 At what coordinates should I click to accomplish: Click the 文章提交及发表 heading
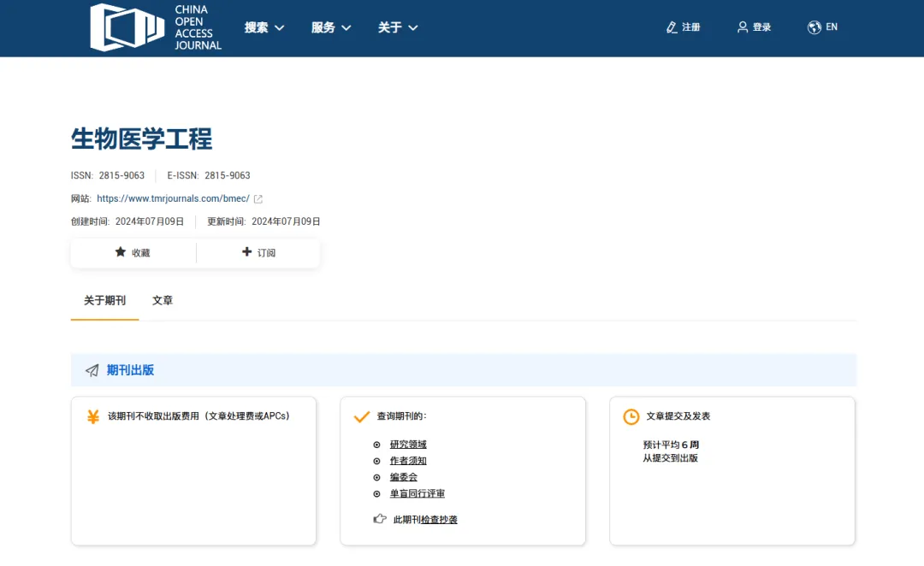678,416
